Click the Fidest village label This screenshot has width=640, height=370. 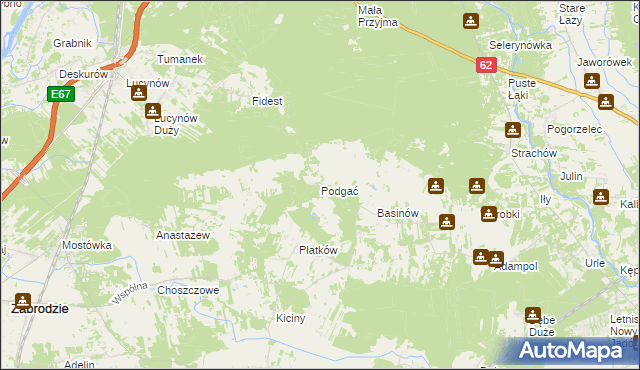point(267,101)
